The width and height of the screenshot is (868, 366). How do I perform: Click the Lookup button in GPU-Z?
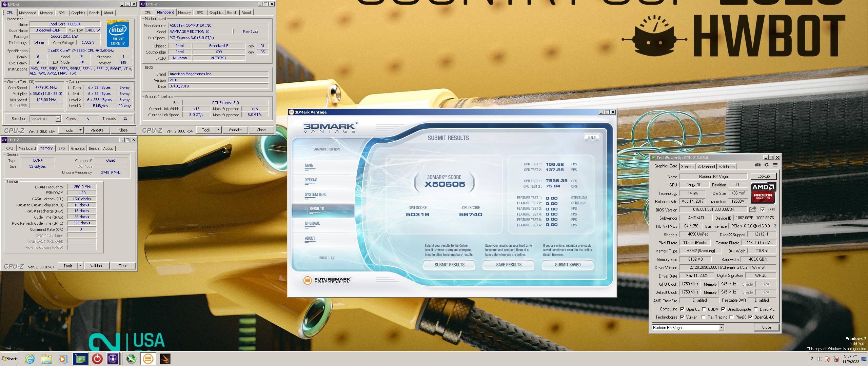click(x=763, y=176)
